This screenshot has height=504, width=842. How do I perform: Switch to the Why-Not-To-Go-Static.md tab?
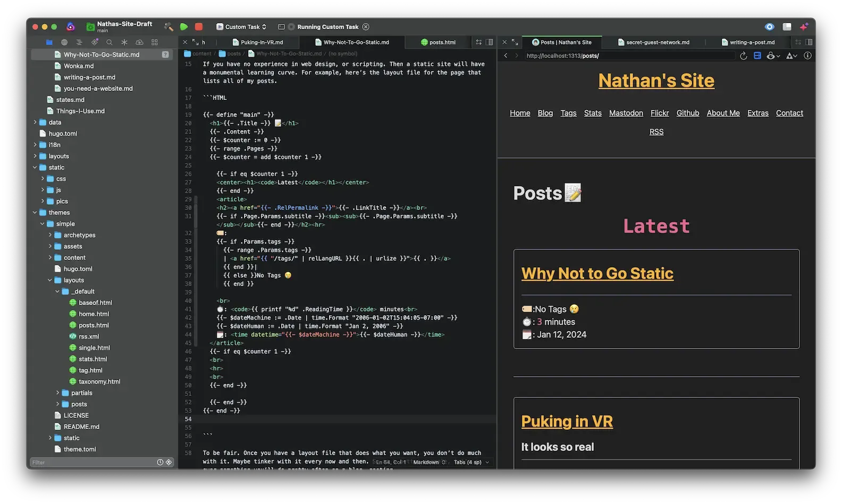[x=352, y=42]
